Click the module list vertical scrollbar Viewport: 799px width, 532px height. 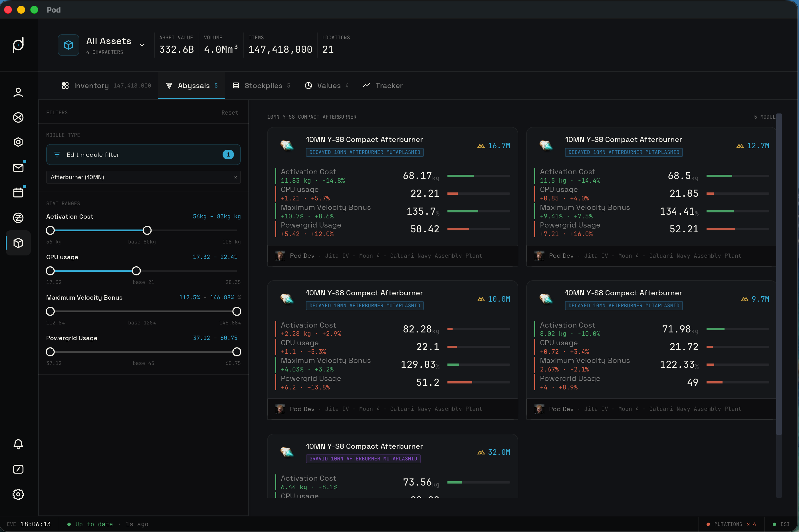tap(779, 274)
